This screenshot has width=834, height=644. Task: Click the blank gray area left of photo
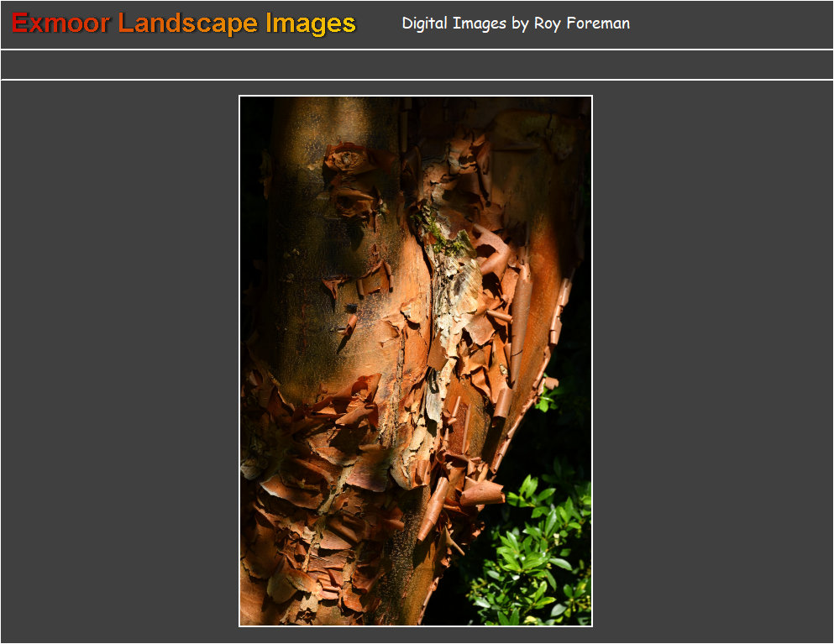pos(118,361)
